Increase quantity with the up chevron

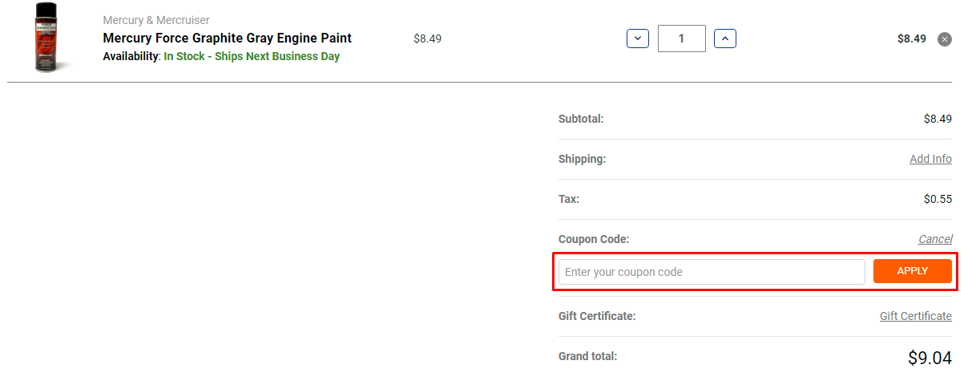(725, 38)
